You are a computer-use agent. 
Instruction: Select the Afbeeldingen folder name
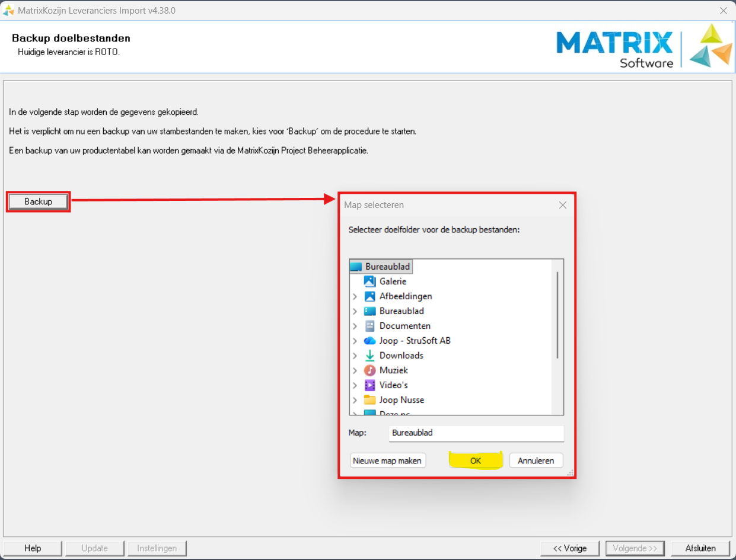(406, 296)
